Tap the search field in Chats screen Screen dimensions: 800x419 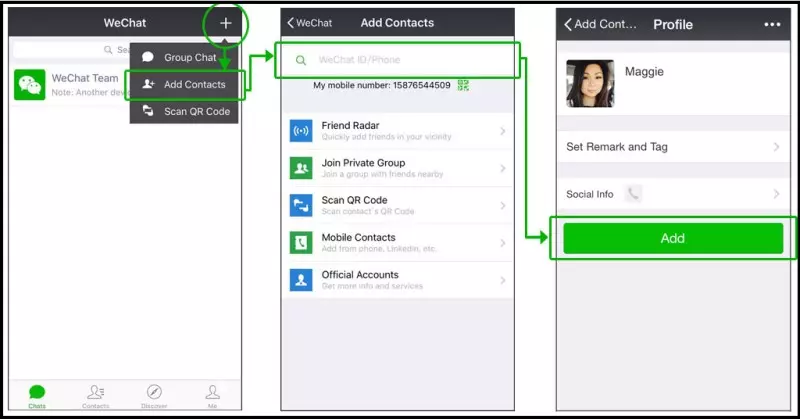tap(71, 50)
